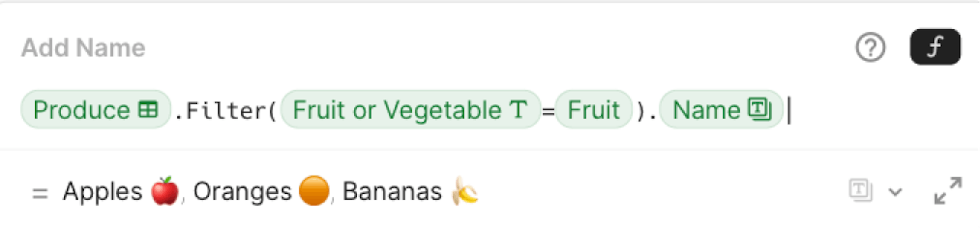Toggle the formula f button

pos(935,47)
